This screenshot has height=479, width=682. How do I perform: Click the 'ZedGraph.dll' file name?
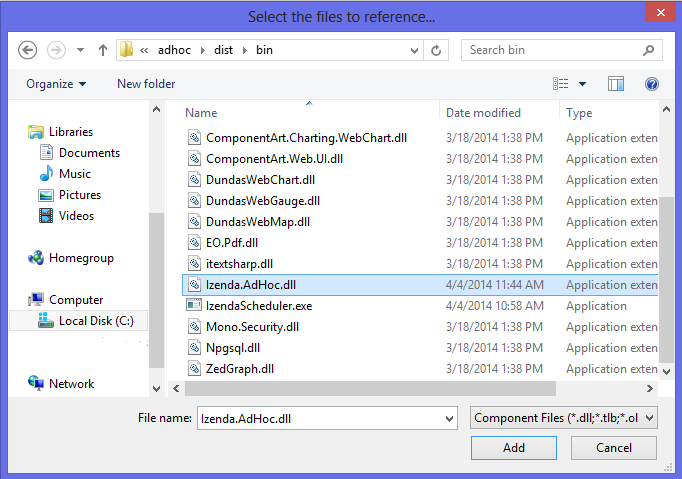(240, 369)
